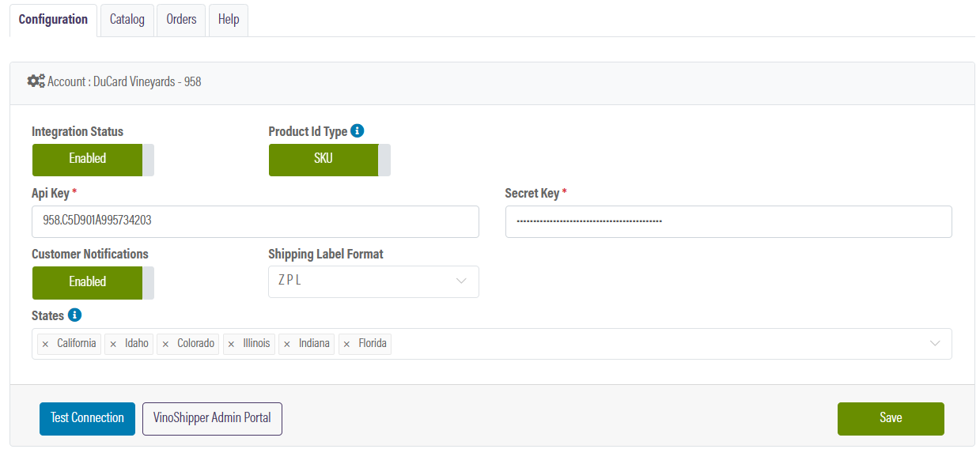Open the Help tab

229,20
